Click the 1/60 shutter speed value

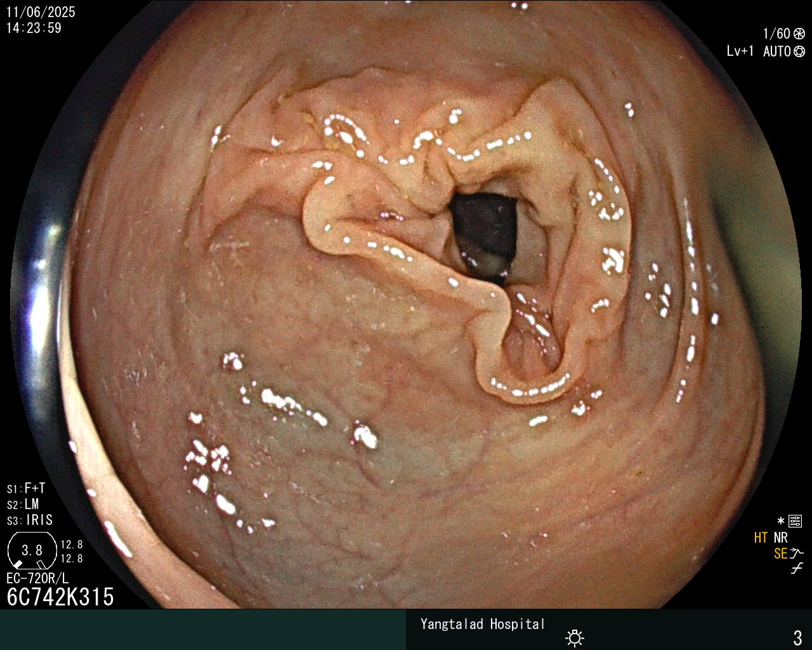[776, 34]
